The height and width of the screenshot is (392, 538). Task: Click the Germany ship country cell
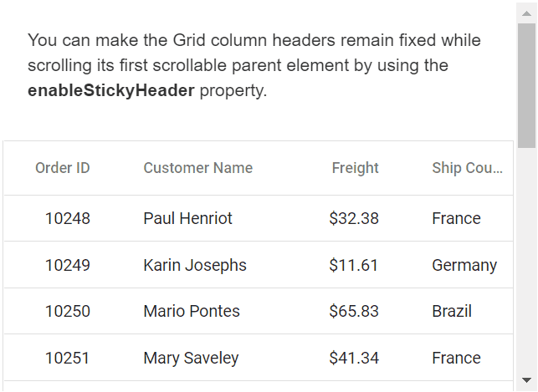[x=464, y=265]
